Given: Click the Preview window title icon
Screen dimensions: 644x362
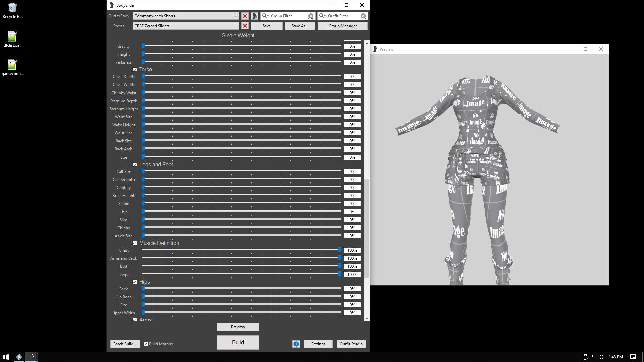Looking at the screenshot, I should 375,49.
